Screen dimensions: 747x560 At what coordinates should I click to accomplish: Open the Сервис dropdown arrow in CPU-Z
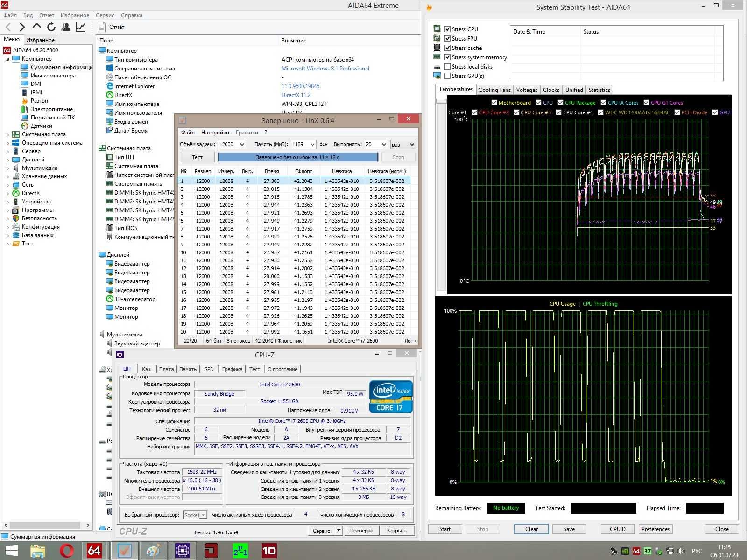point(339,531)
